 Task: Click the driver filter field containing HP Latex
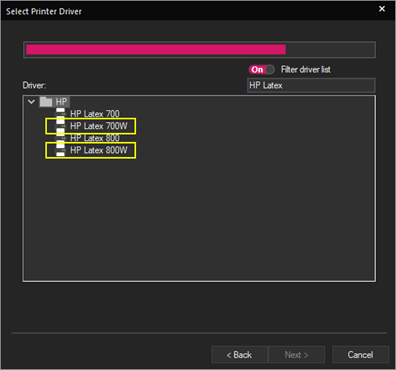[x=311, y=85]
